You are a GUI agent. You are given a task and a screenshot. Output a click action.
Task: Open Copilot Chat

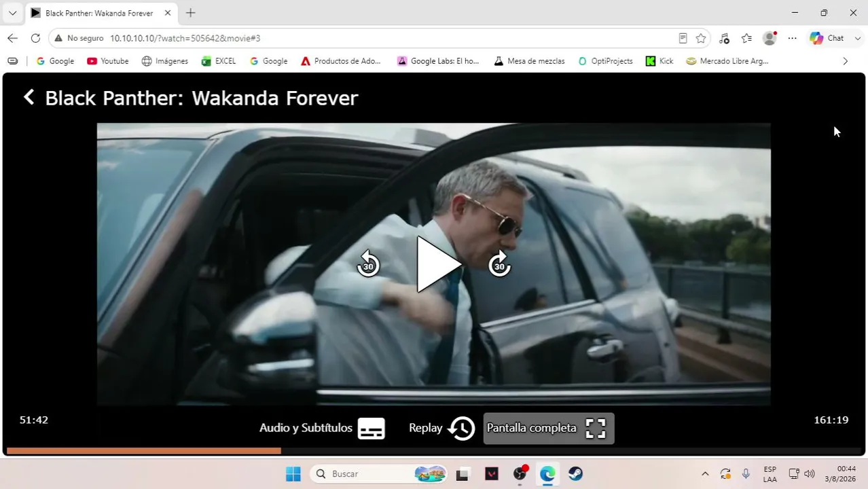point(827,38)
